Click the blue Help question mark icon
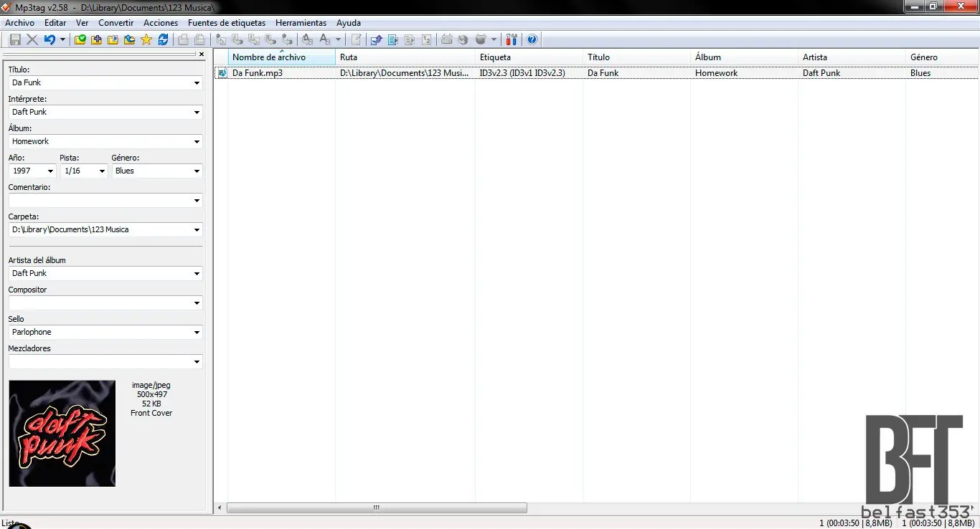Screen dimensions: 980x529 click(x=532, y=39)
